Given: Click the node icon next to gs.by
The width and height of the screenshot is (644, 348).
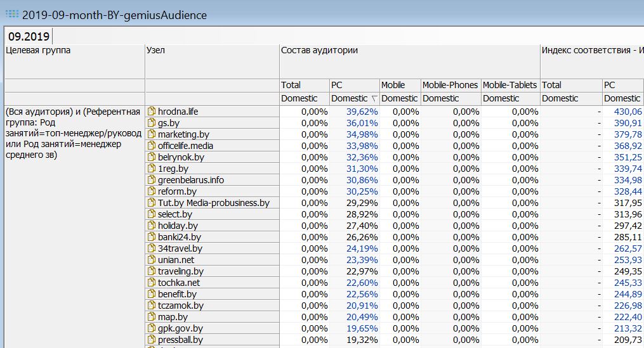Looking at the screenshot, I should tap(152, 123).
